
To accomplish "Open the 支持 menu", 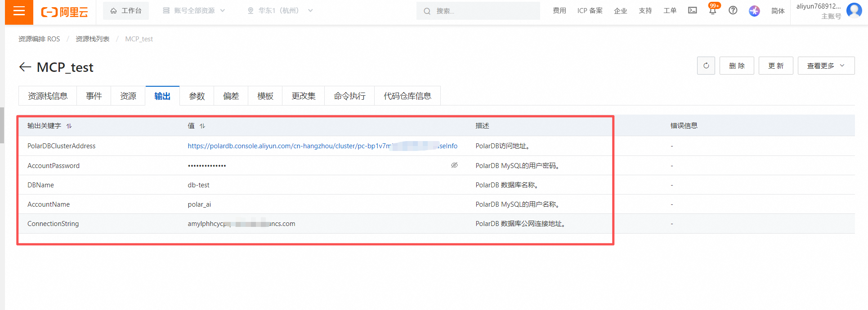I will (645, 11).
